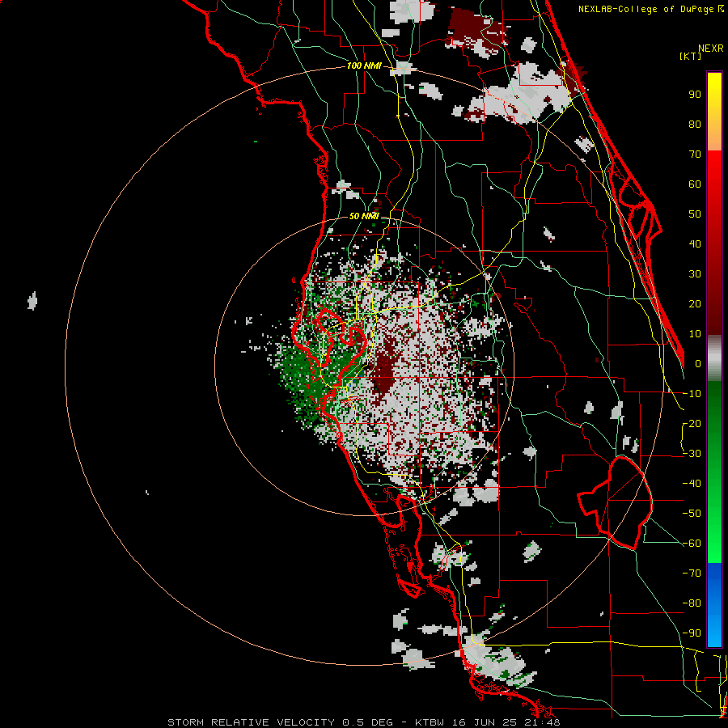Click the -10 knot scale label

[x=692, y=394]
